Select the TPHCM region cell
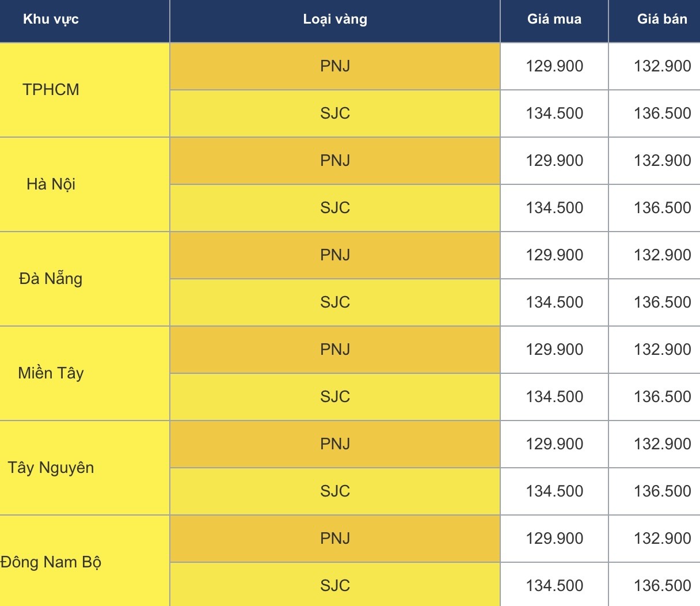This screenshot has height=606, width=700. click(x=51, y=90)
